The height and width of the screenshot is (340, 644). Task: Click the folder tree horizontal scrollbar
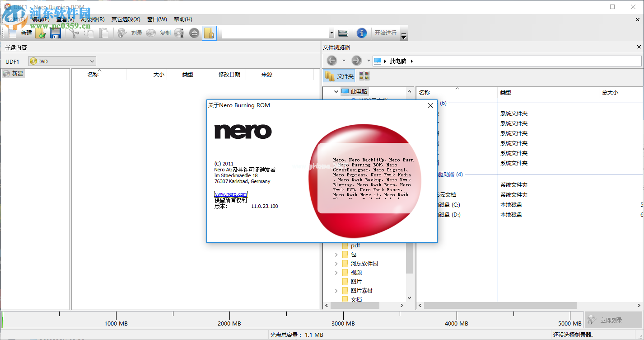(x=355, y=306)
